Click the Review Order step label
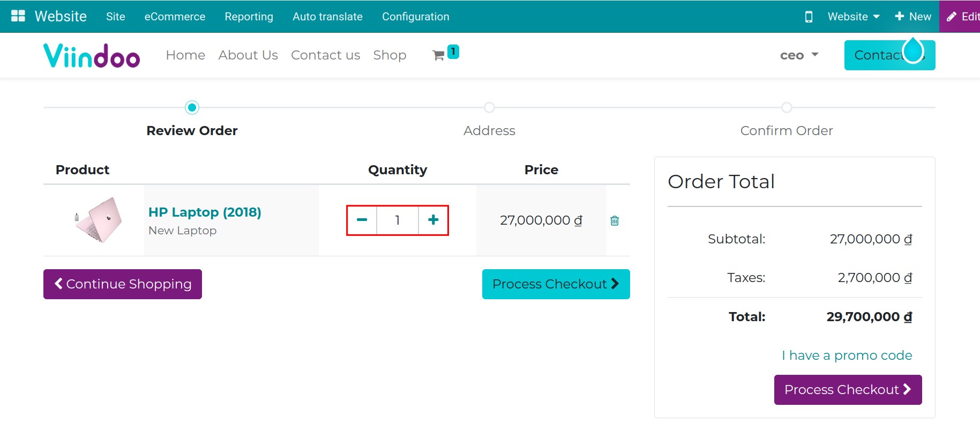The image size is (980, 422). (192, 131)
